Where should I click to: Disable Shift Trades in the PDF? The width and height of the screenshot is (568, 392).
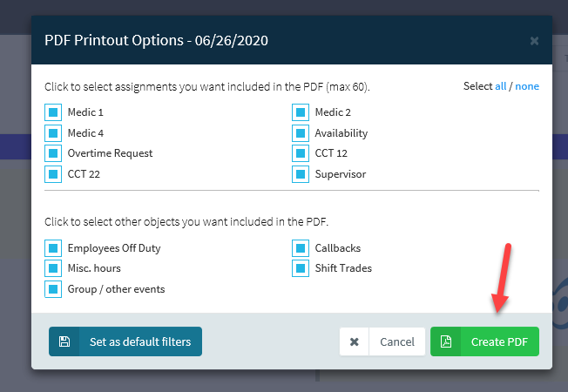[301, 268]
